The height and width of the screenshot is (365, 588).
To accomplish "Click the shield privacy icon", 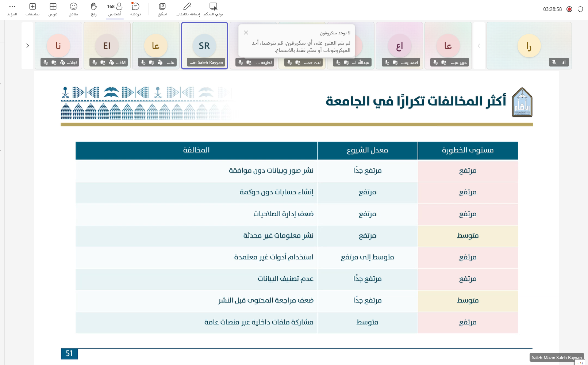I will click(580, 9).
